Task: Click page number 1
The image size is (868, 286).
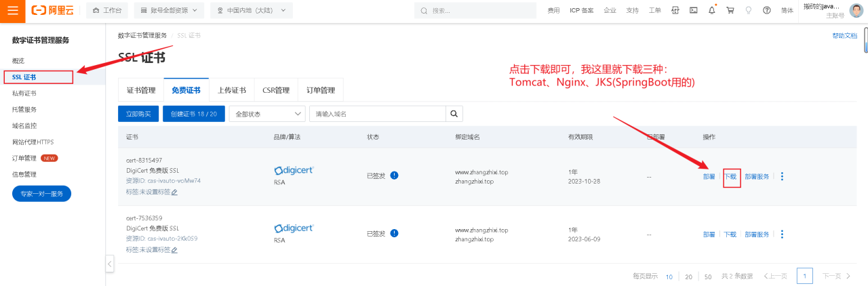Action: 805,276
